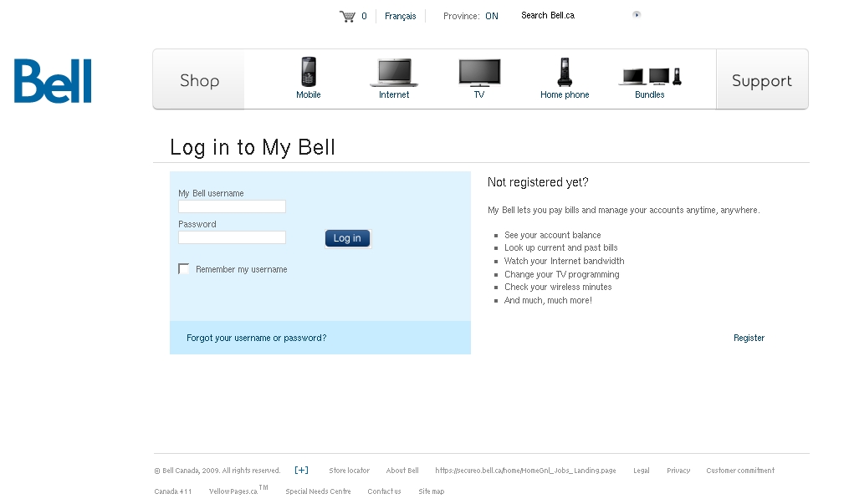Open the Bundles menu label
Viewport: 849px width, 504px height.
coord(650,94)
